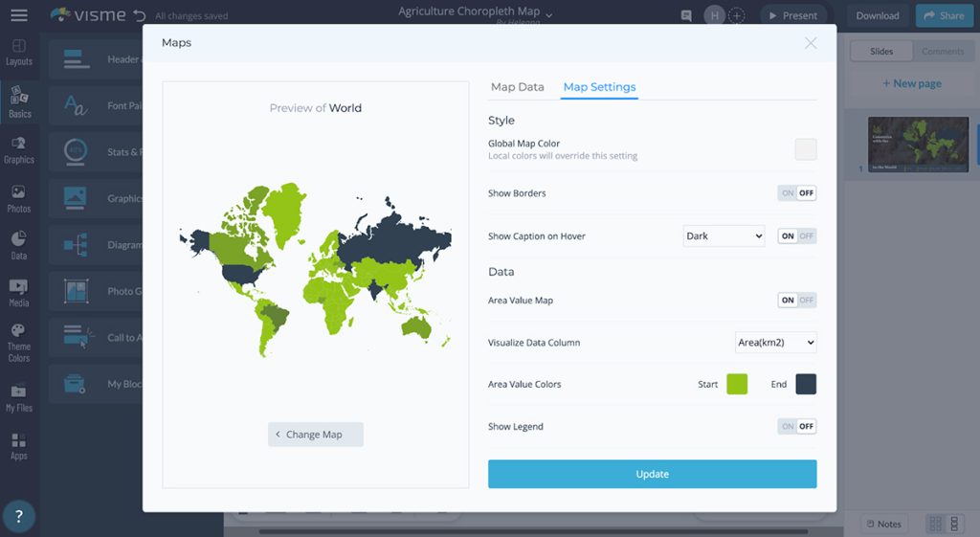
Task: Open the Visualize Data Column dropdown
Action: pyautogui.click(x=775, y=343)
